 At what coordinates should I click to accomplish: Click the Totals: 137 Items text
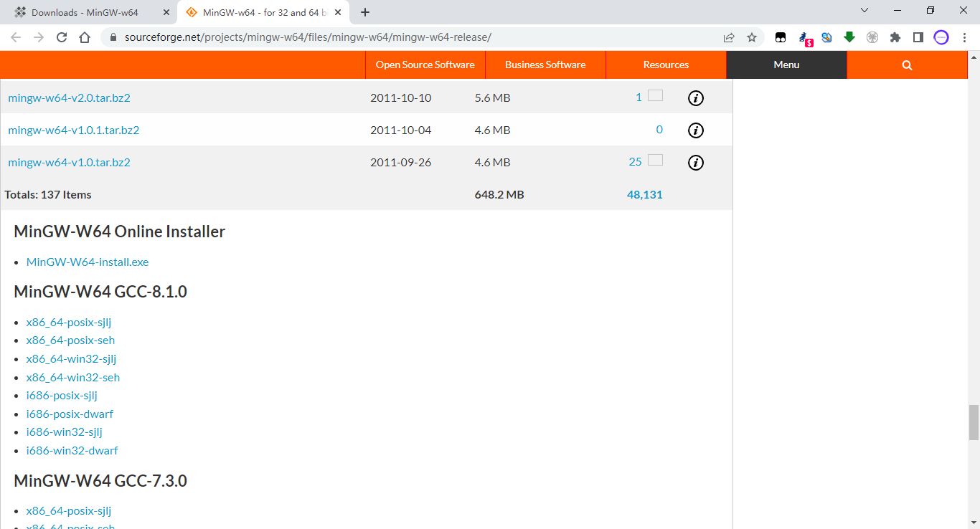pos(48,194)
